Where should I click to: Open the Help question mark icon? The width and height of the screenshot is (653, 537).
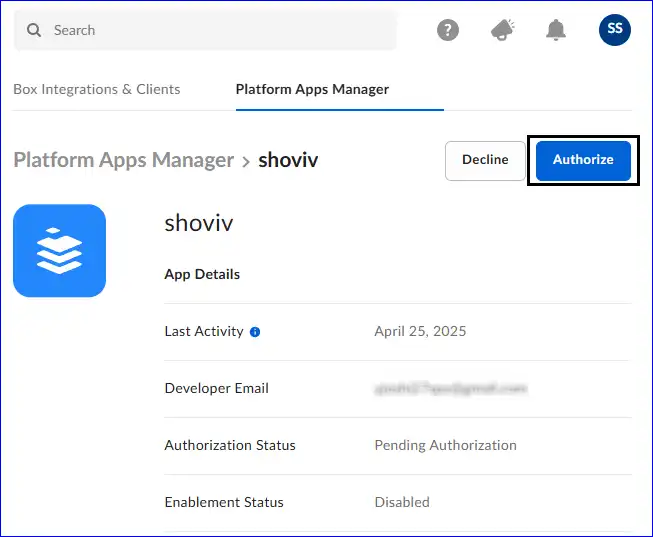(x=448, y=30)
